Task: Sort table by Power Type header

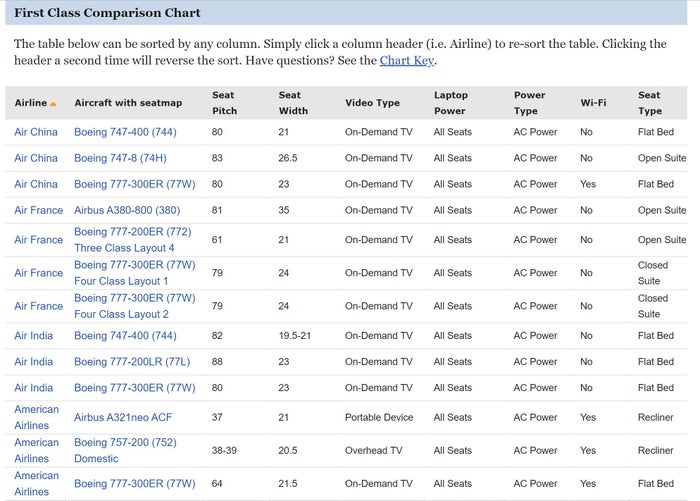Action: point(529,103)
